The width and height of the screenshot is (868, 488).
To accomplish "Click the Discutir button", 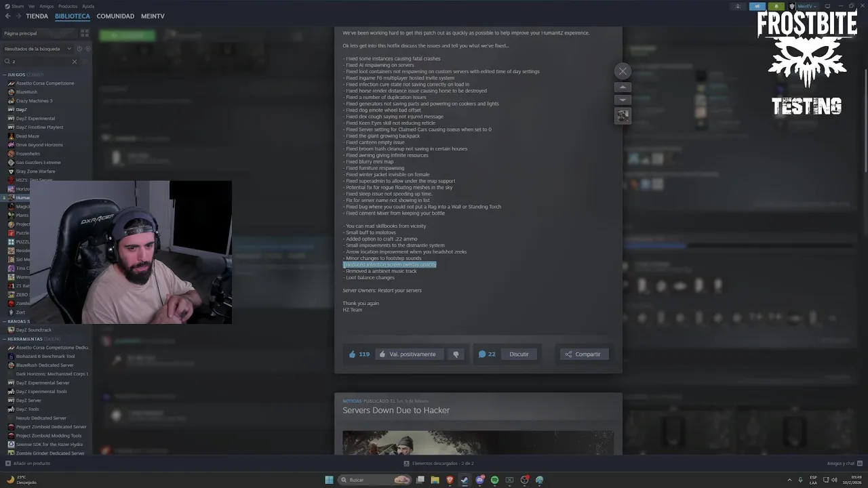I will point(519,354).
